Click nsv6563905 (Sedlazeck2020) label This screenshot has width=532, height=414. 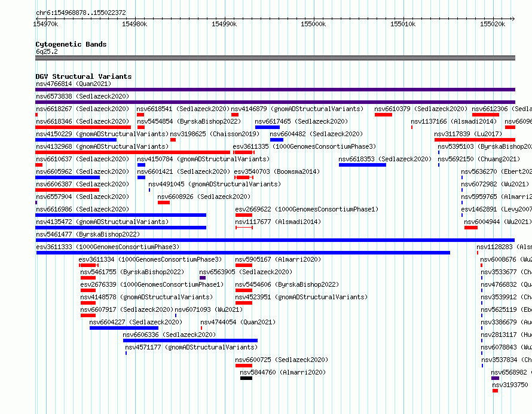coord(246,272)
